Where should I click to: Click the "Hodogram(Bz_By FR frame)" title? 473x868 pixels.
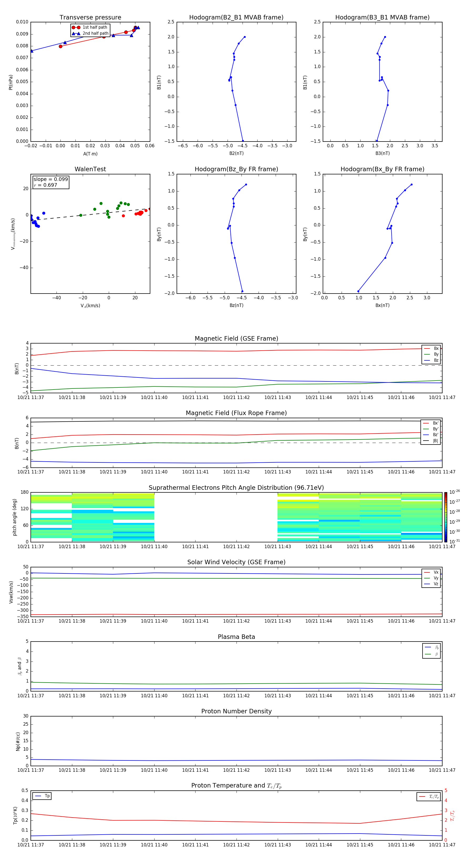click(x=236, y=169)
